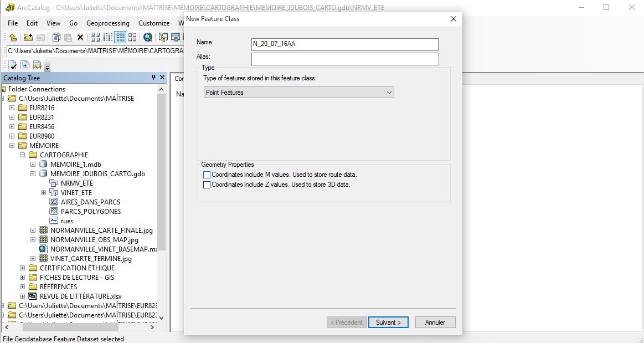Click the Suivant button

pyautogui.click(x=388, y=322)
